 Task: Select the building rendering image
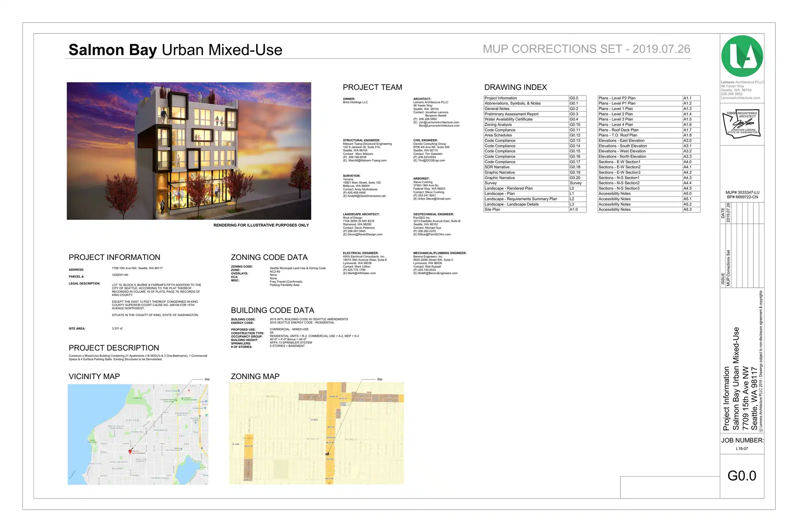point(189,151)
